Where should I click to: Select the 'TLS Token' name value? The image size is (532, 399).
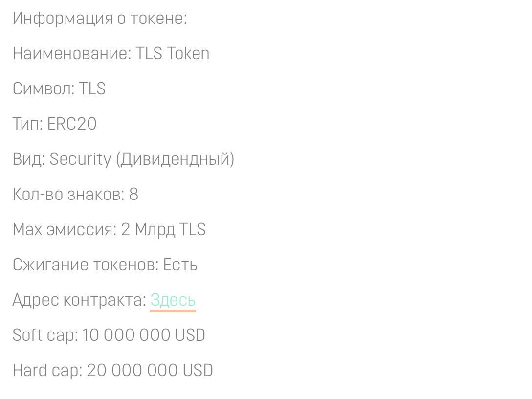pos(172,54)
